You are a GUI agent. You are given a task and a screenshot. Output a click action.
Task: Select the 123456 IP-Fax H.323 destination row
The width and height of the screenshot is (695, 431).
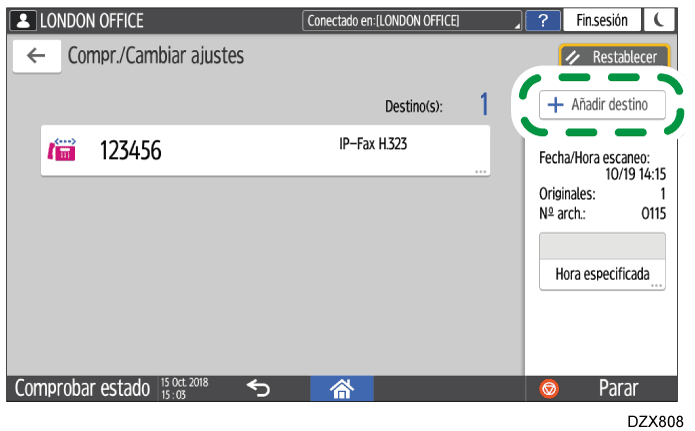265,151
